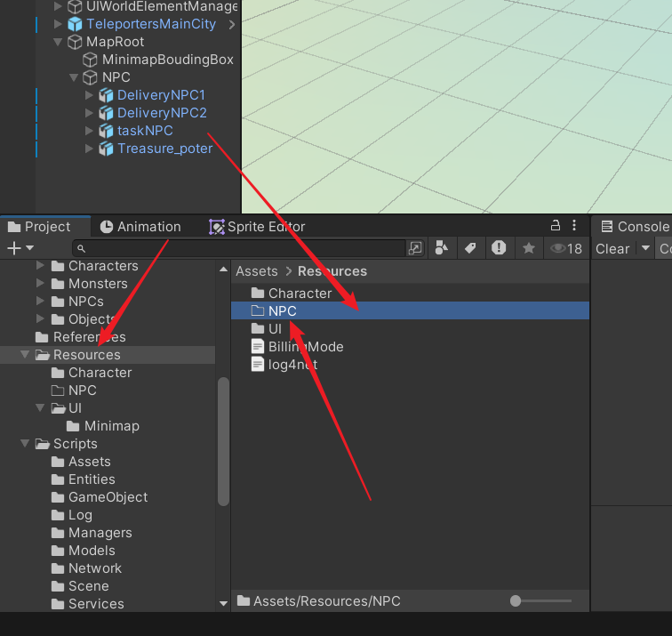Screen dimensions: 672x636
Task: Click the Search by Import Log Type icon
Action: click(500, 248)
